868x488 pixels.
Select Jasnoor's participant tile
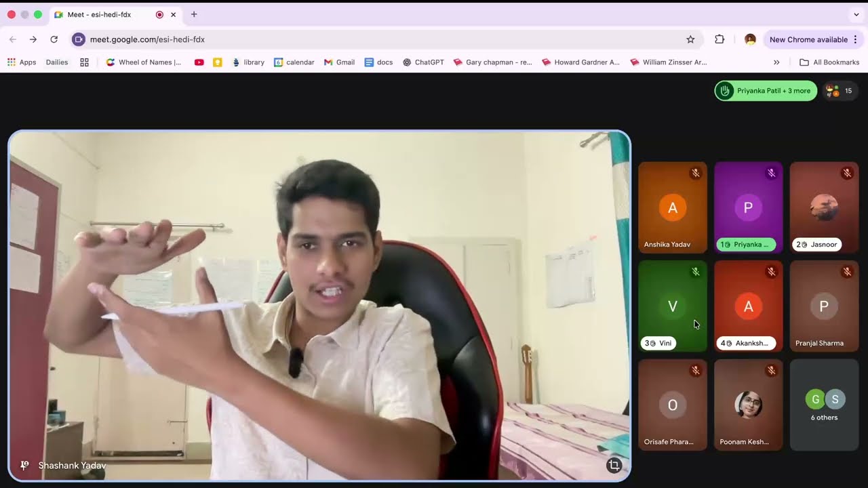(825, 207)
